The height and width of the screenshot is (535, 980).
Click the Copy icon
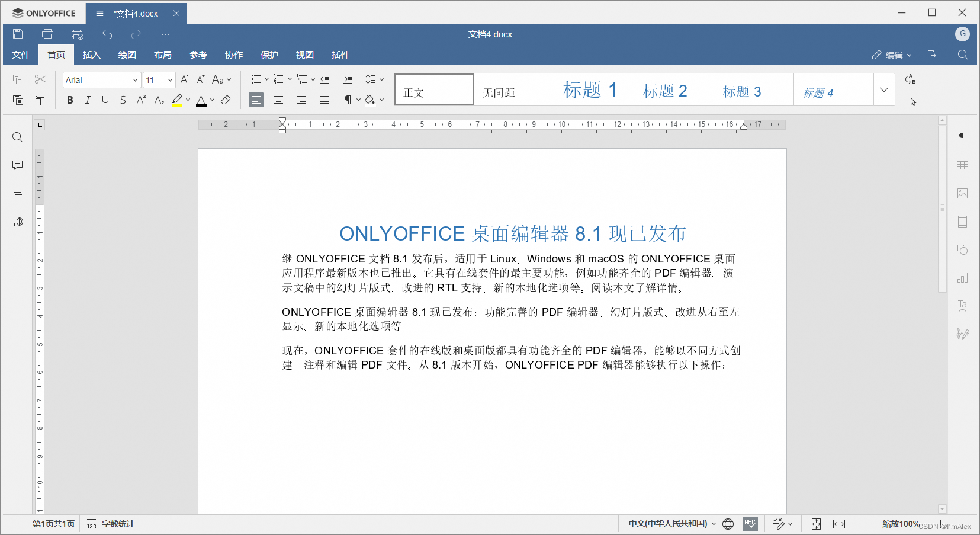[x=18, y=79]
